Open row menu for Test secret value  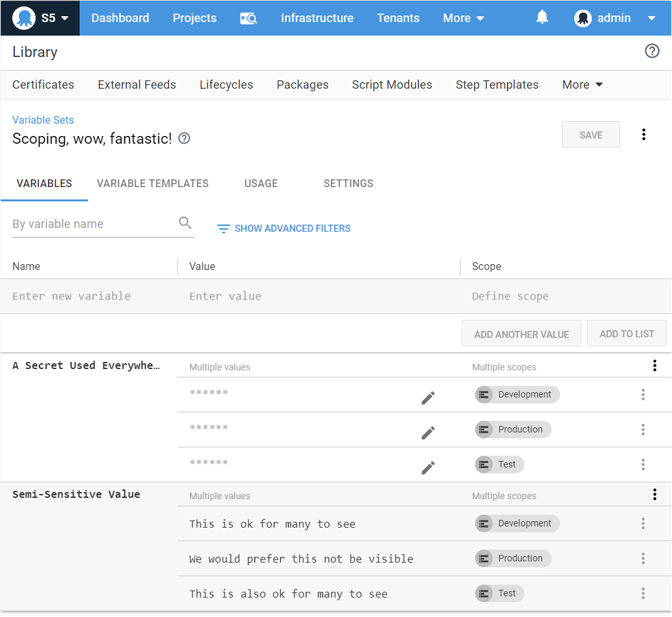pos(642,464)
